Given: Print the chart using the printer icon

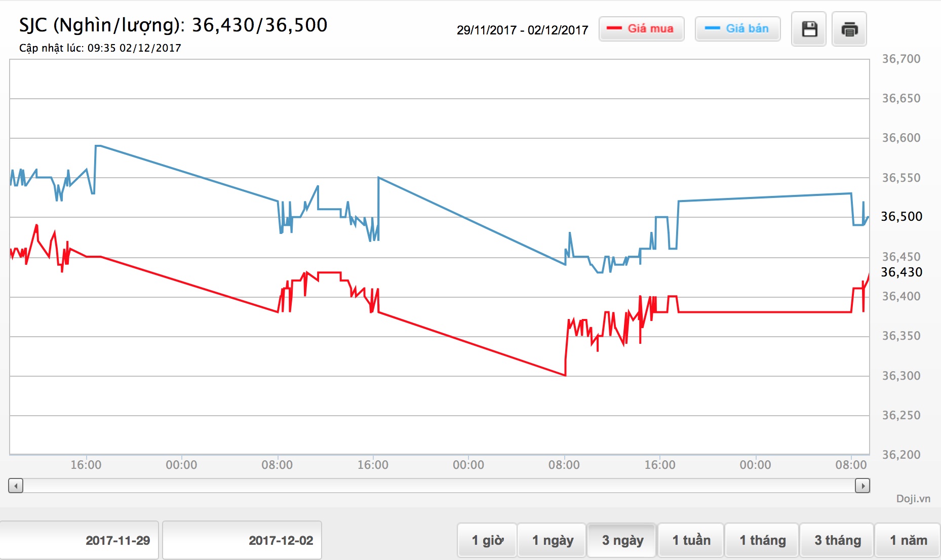Looking at the screenshot, I should point(849,29).
